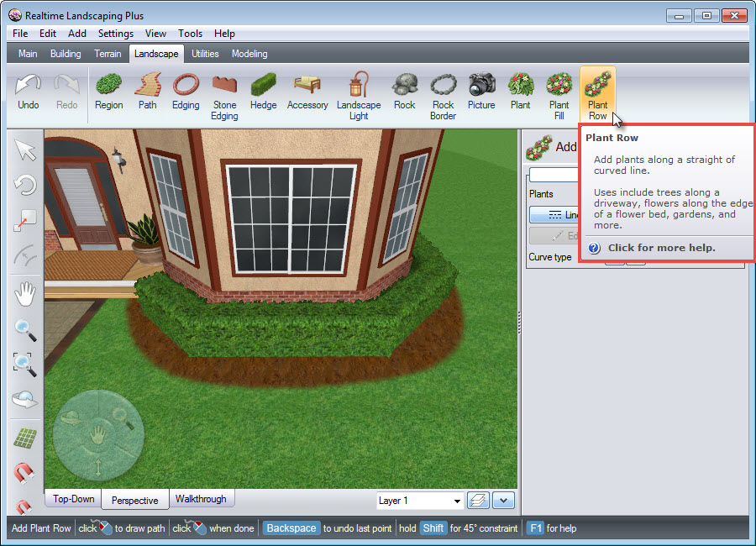Open the Add menu
This screenshot has width=756, height=546.
[x=77, y=34]
